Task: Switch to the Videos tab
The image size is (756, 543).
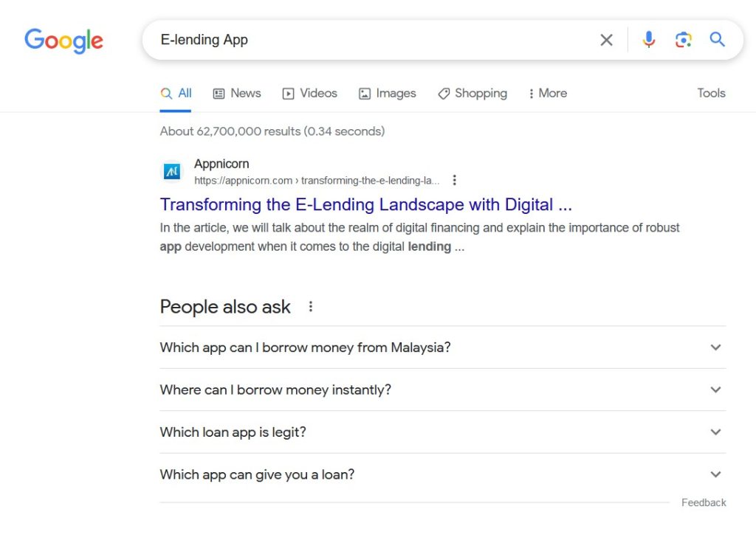Action: point(310,94)
